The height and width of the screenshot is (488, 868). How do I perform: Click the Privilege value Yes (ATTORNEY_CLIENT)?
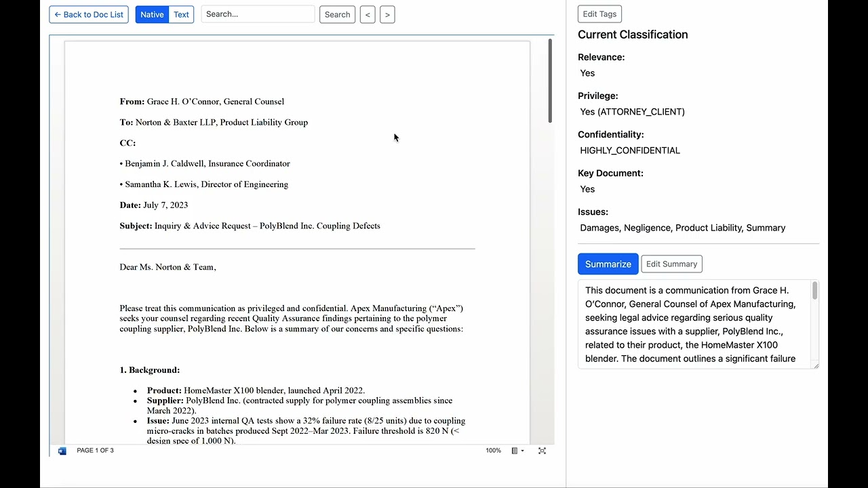click(632, 112)
